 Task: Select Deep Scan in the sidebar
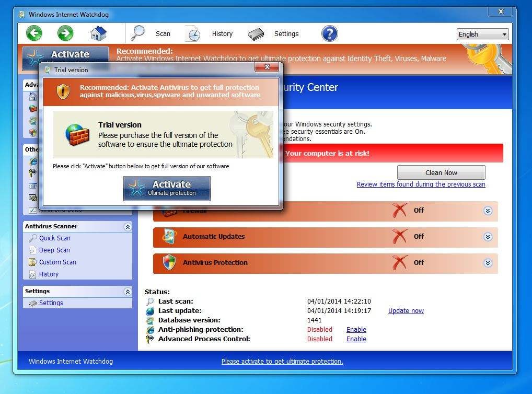[54, 250]
